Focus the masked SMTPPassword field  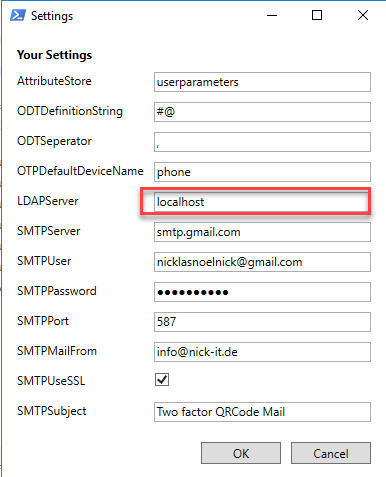click(262, 292)
